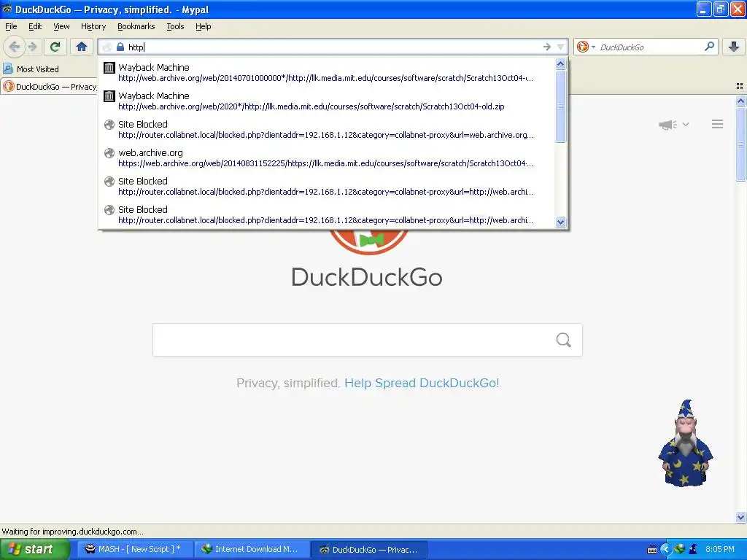
Task: Click the autocomplete scrollbar thumb
Action: coord(561,106)
